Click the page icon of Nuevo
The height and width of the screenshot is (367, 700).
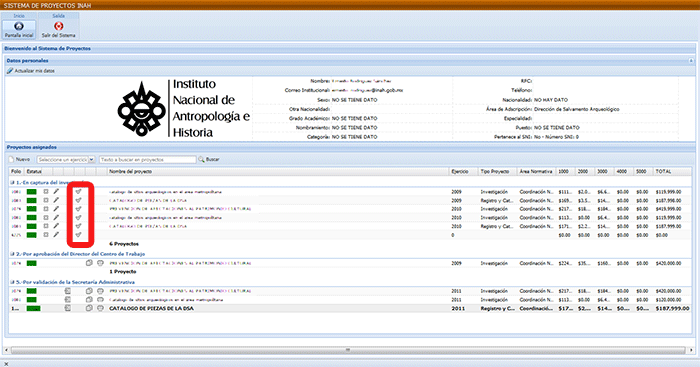(12, 159)
